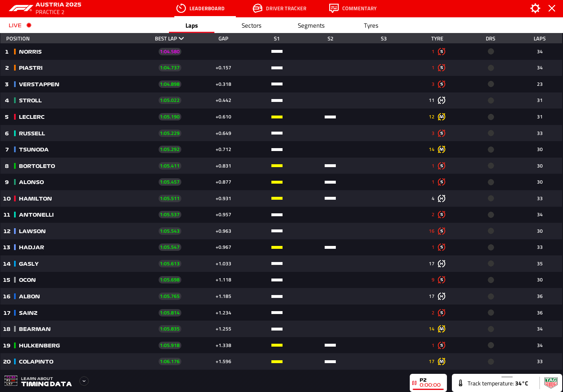Click the LIVE label
Screen dimensions: 563x392
pyautogui.click(x=15, y=25)
